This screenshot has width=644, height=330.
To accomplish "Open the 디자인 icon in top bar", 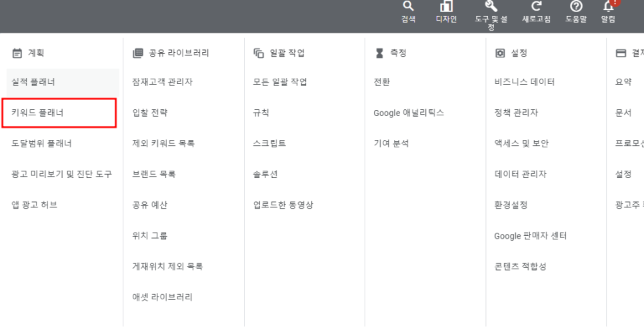I will coord(445,7).
